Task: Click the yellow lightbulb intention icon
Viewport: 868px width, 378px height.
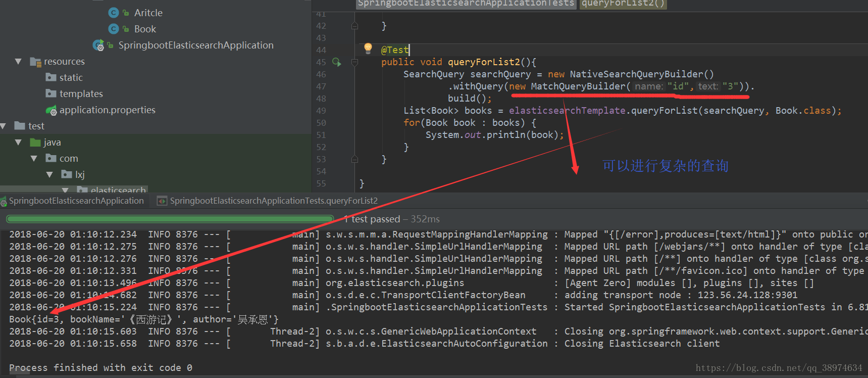Action: coord(368,49)
